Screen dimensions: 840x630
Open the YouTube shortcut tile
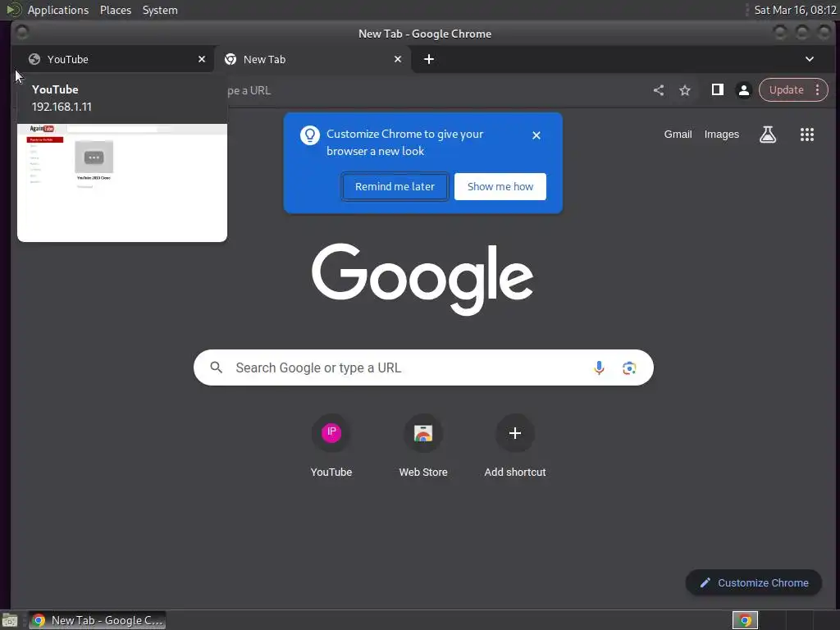[x=331, y=445]
